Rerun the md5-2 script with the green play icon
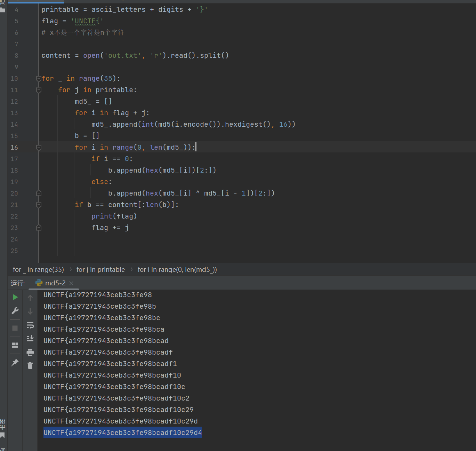 click(x=15, y=297)
